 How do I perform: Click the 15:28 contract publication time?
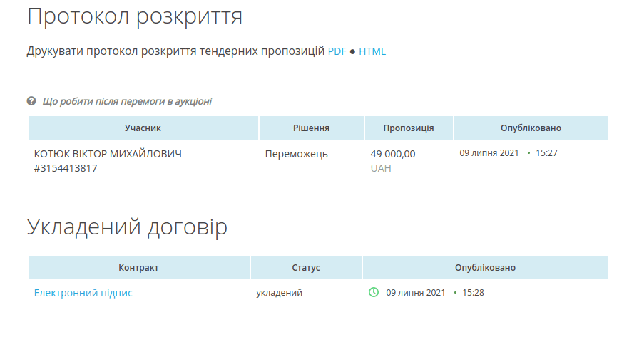point(474,293)
